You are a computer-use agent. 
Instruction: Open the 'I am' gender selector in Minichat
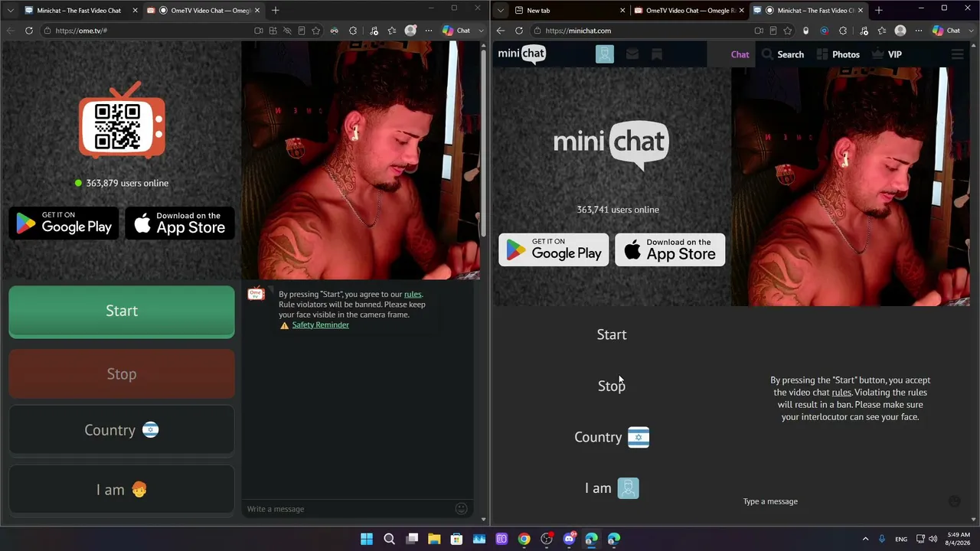pos(612,488)
